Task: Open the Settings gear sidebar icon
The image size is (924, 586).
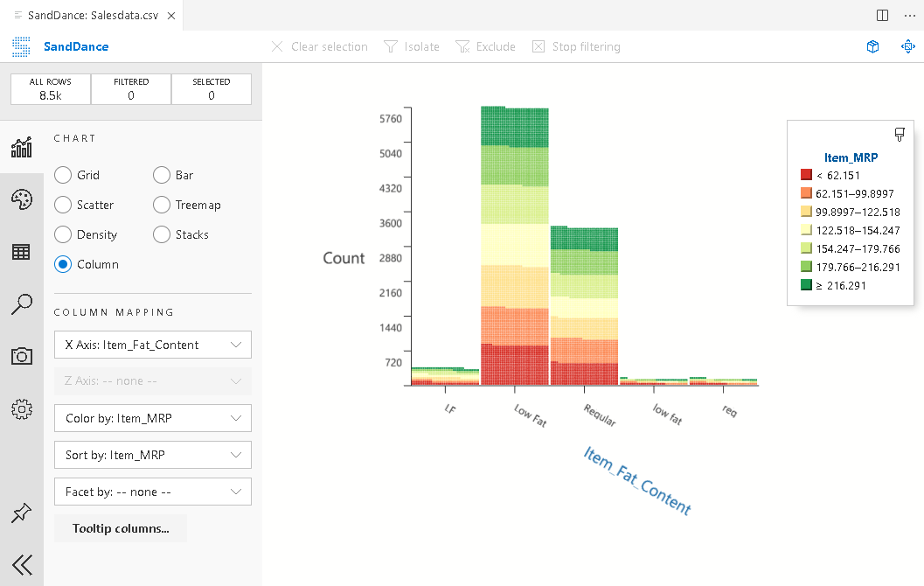Action: pos(21,408)
